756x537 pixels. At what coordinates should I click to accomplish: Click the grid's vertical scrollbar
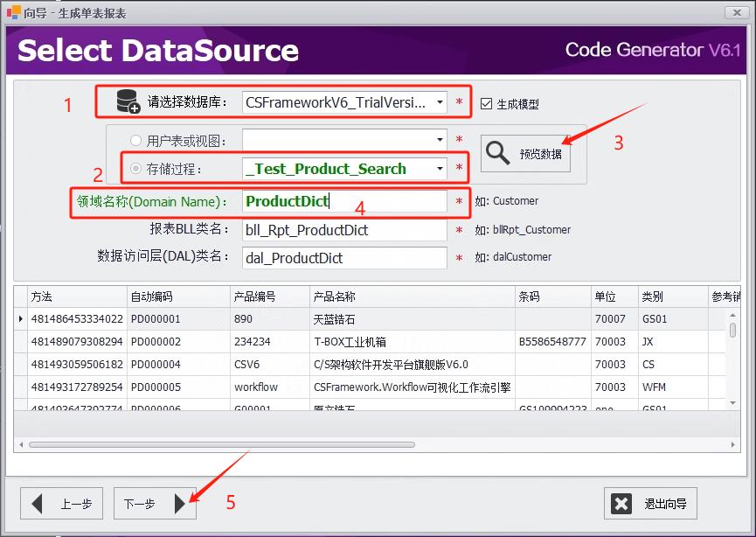(x=731, y=359)
